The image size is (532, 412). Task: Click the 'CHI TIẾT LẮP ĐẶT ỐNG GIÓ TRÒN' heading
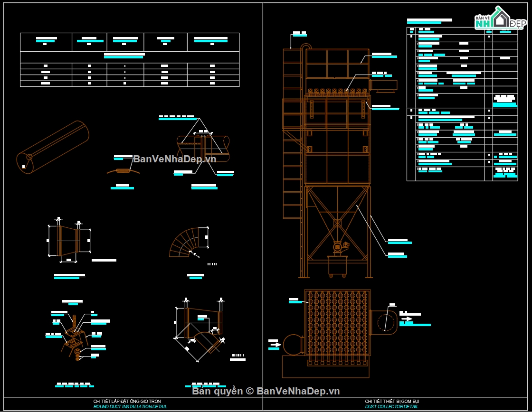(x=127, y=401)
